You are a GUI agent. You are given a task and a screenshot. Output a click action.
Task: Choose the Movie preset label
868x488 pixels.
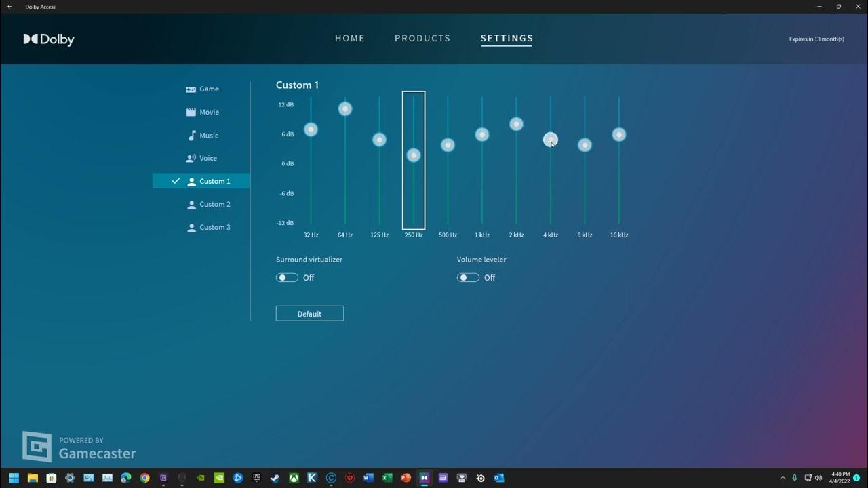coord(209,113)
